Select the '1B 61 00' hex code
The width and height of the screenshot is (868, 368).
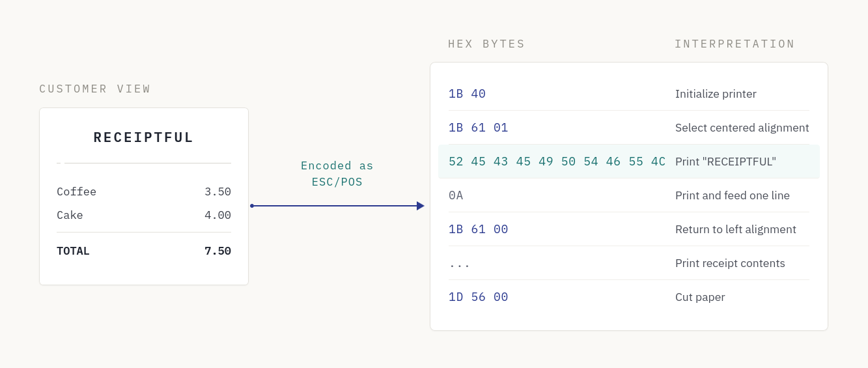478,229
